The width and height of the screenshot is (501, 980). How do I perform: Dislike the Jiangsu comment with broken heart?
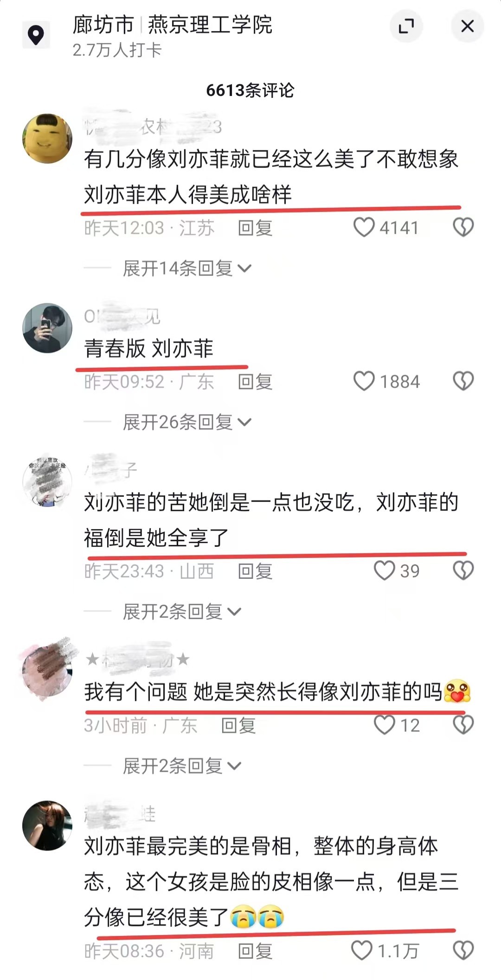point(463,227)
